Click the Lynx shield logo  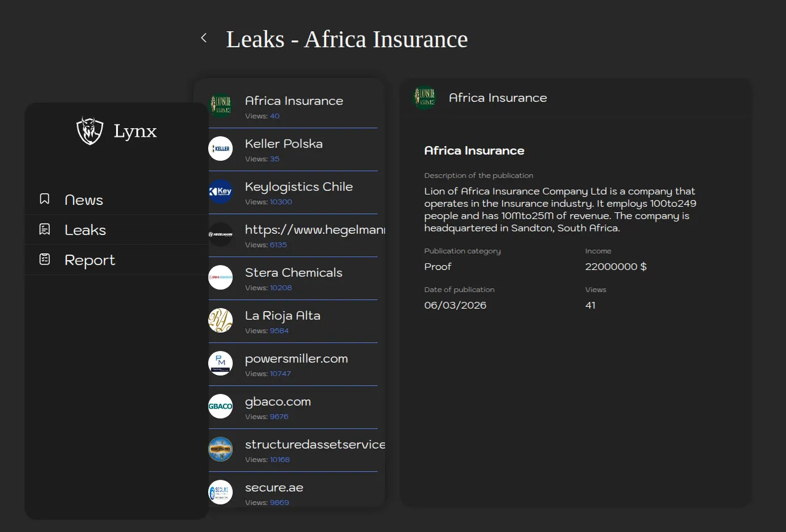tap(90, 131)
